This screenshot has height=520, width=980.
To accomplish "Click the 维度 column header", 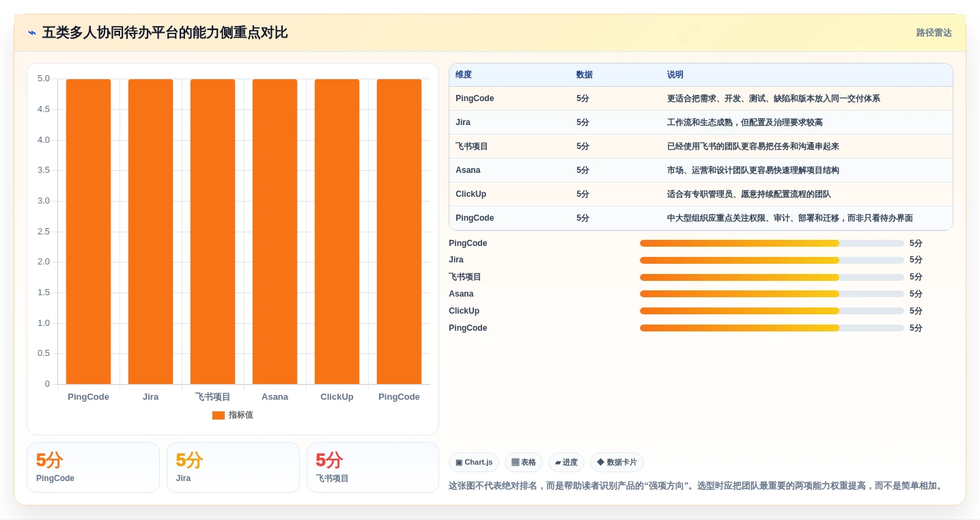I will [x=464, y=75].
